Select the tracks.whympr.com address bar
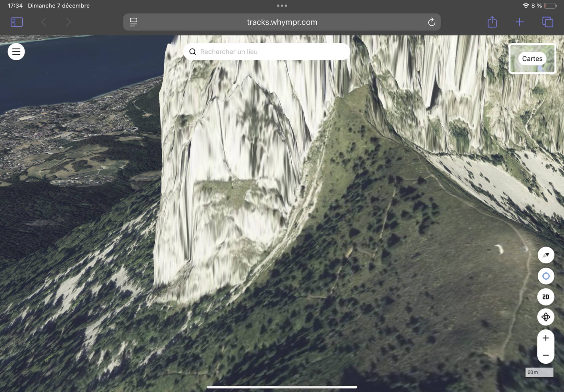The height and width of the screenshot is (392, 564). coord(282,22)
